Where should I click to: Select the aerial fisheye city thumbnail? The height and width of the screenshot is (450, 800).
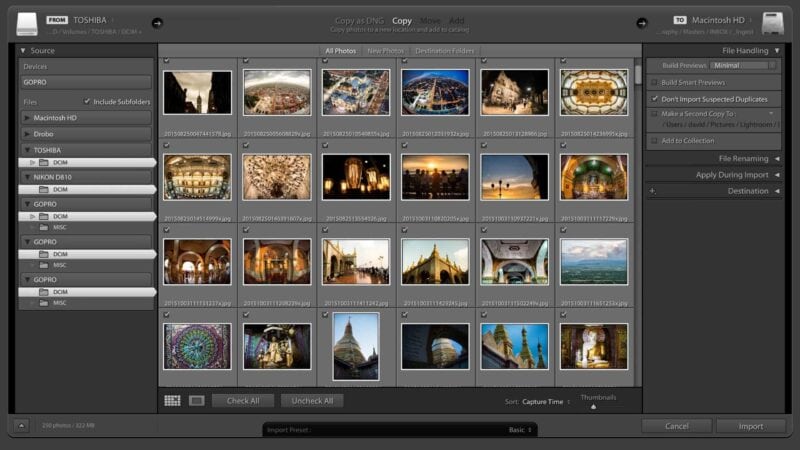(x=277, y=92)
